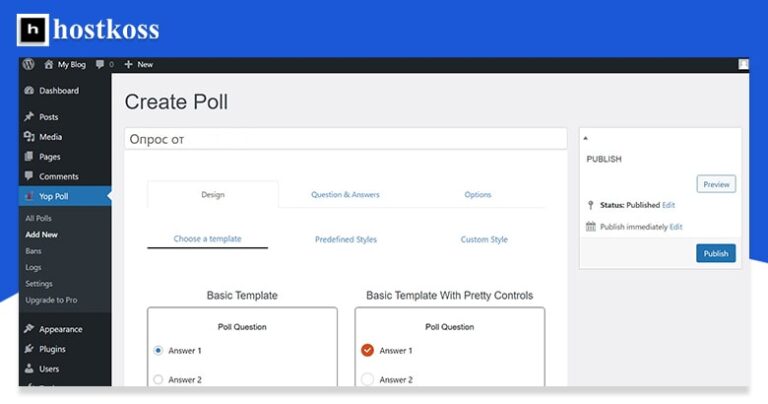
Task: Select Answer 1 radio in Basic Template
Action: [158, 351]
